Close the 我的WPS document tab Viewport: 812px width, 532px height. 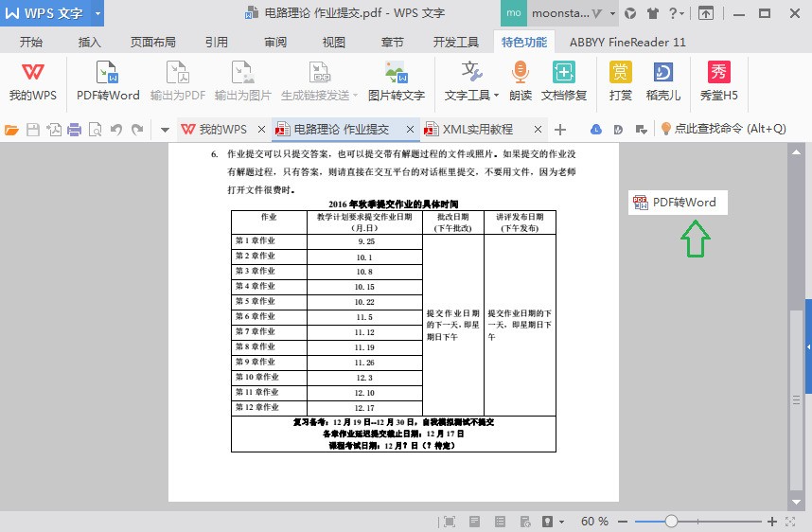tap(261, 129)
